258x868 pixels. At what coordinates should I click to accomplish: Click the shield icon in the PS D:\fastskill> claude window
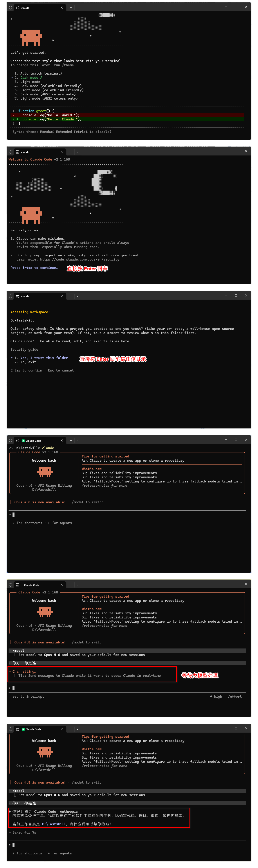(11, 440)
